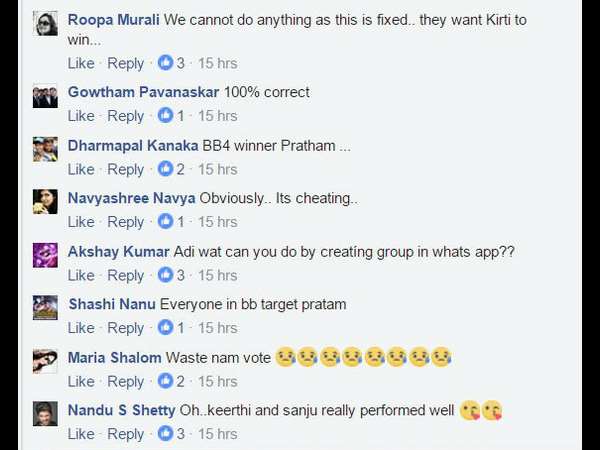Reply to Navyashree Navya's comment
This screenshot has width=600, height=450.
click(x=126, y=222)
